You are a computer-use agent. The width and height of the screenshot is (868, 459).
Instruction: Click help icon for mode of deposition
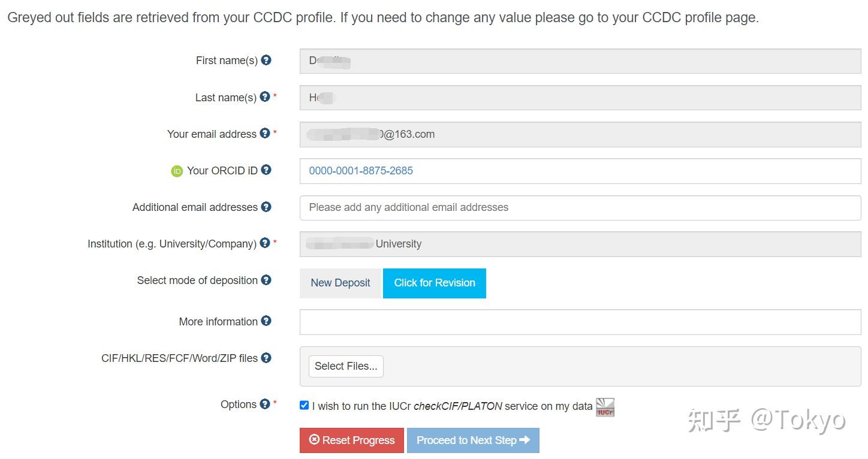coord(266,280)
